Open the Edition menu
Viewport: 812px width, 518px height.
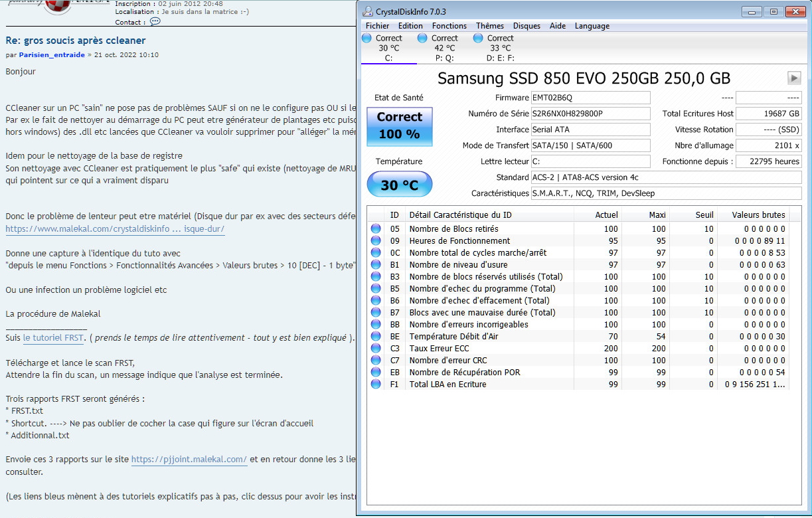click(410, 26)
